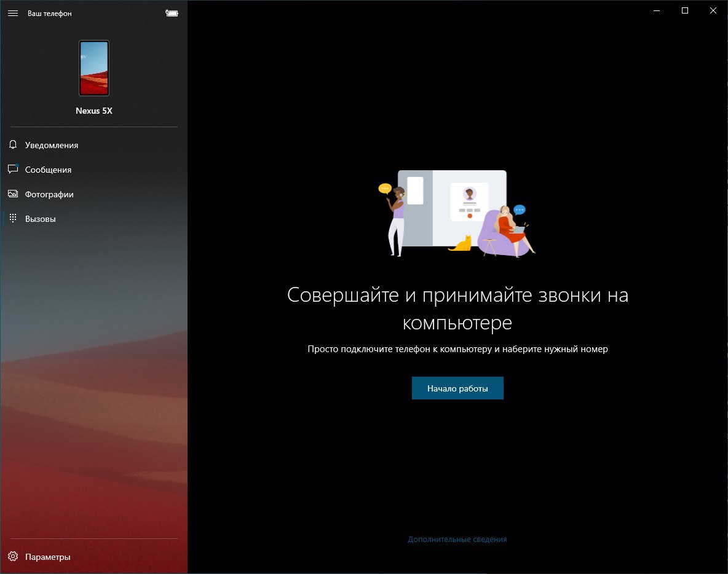
Task: Click the Начало работы button
Action: pos(457,388)
